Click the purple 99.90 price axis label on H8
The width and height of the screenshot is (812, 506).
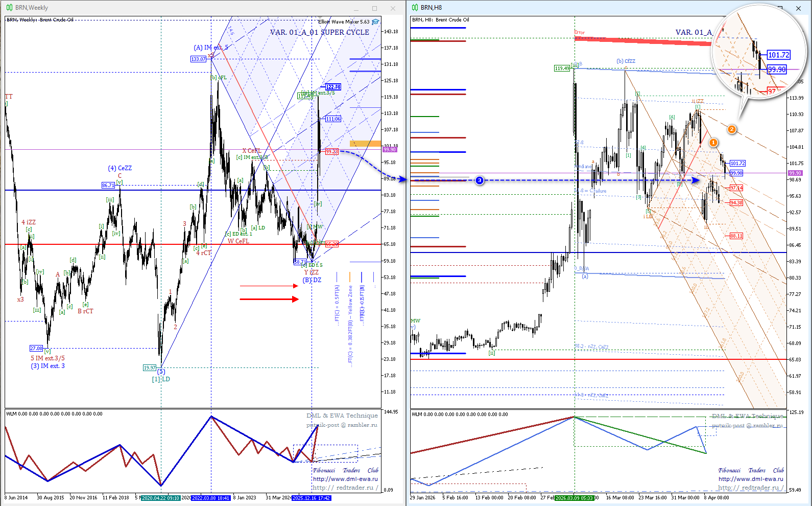pos(795,173)
